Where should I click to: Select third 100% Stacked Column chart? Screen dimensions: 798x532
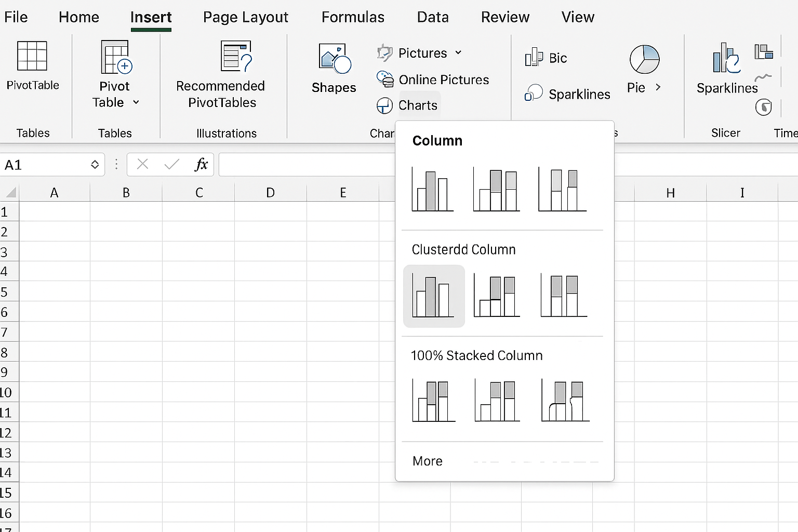click(565, 401)
